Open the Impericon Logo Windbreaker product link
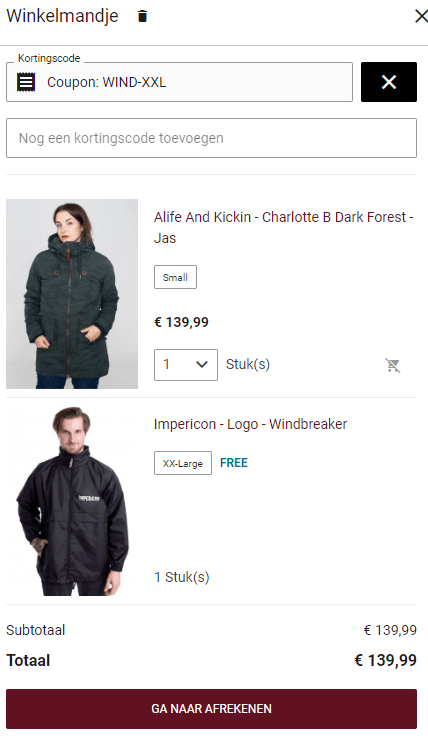This screenshot has height=739, width=428. 250,424
